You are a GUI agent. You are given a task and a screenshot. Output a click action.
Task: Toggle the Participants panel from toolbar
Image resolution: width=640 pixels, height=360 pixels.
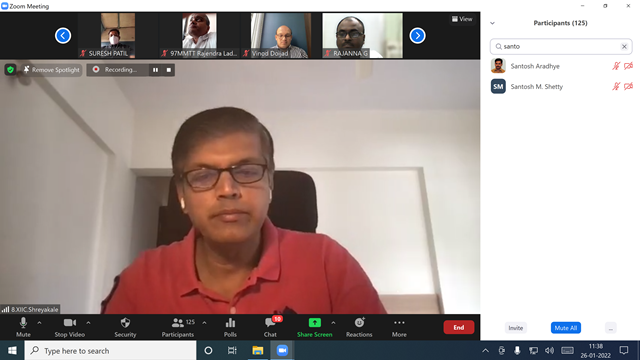coord(178,327)
